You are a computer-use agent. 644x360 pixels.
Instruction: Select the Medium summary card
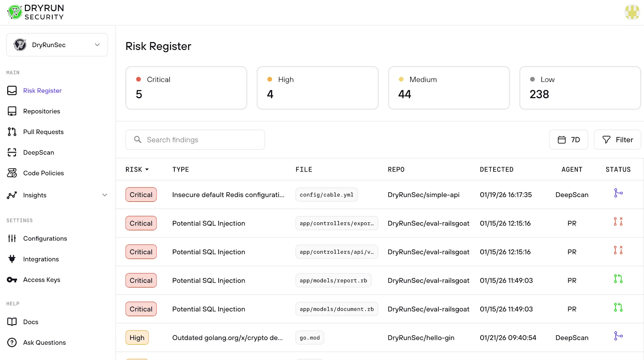click(449, 88)
